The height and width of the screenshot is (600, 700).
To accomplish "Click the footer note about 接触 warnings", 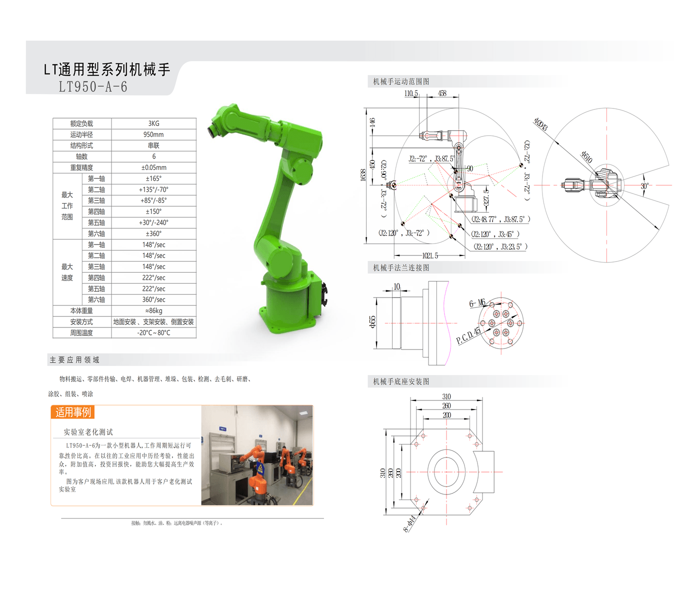I will pos(177,523).
